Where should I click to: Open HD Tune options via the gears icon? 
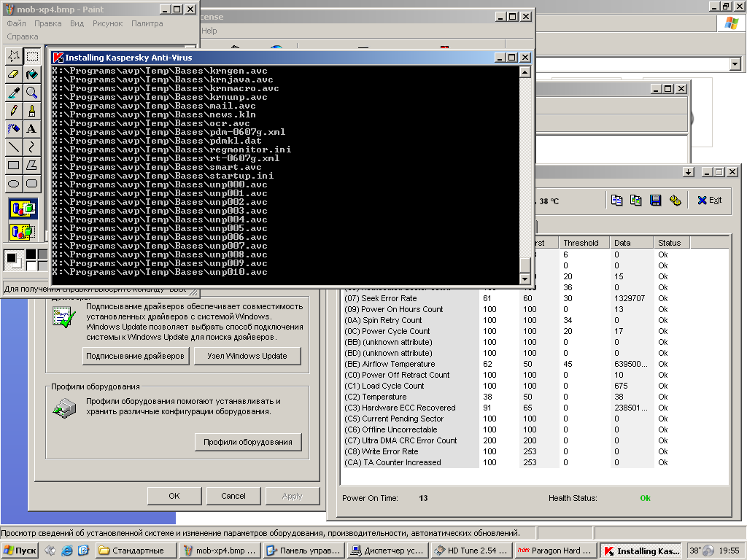click(x=675, y=201)
